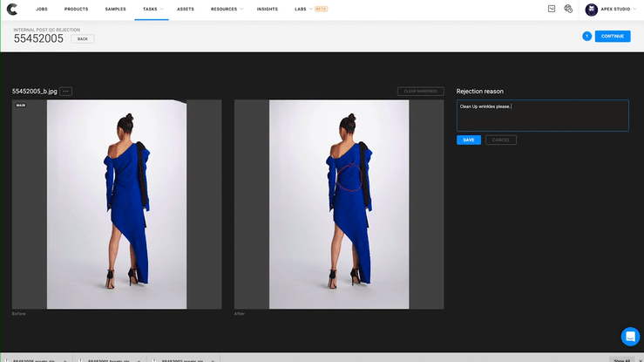This screenshot has width=644, height=362.
Task: Open the Labs menu item
Action: click(301, 9)
